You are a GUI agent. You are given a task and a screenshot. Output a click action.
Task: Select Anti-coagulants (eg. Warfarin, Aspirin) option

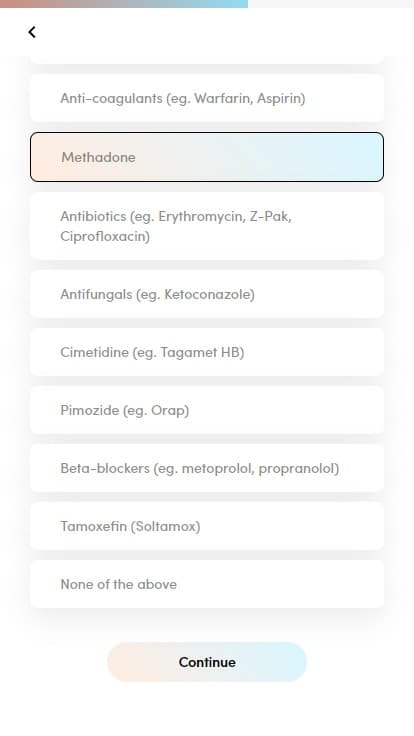pyautogui.click(x=207, y=98)
